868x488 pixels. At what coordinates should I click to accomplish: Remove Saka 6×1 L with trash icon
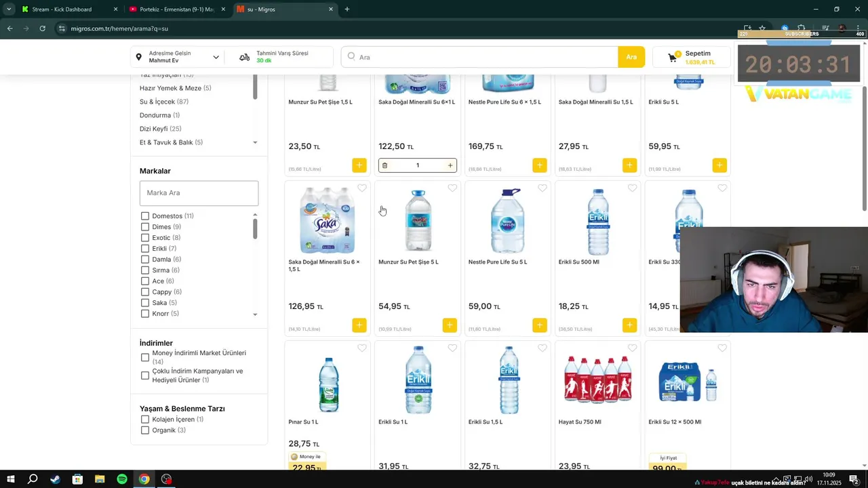point(385,165)
